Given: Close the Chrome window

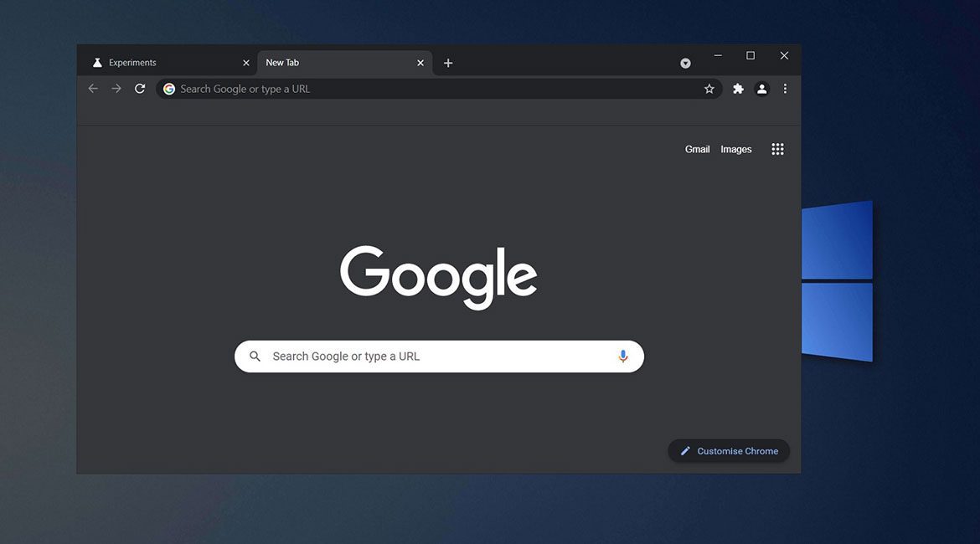Looking at the screenshot, I should click(784, 55).
